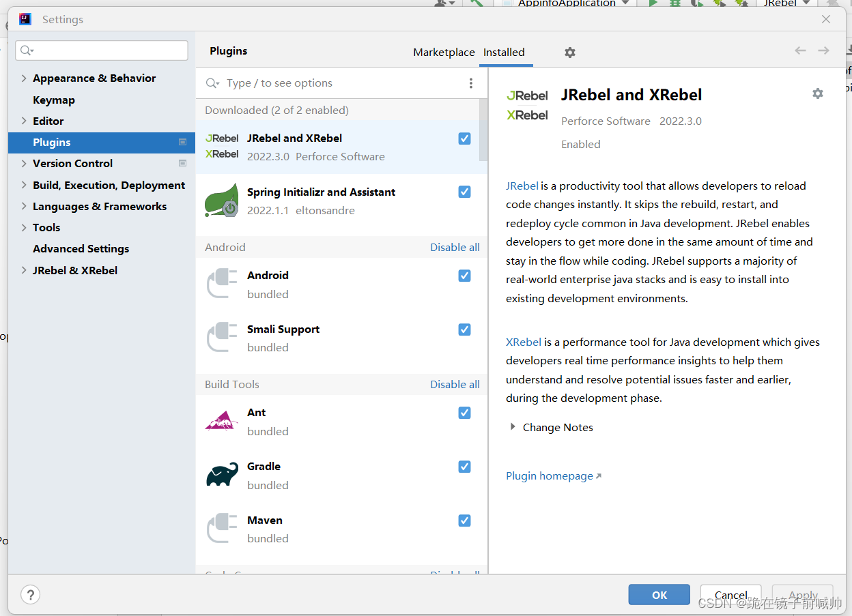This screenshot has height=616, width=852.
Task: Expand the Version Control node
Action: click(x=24, y=164)
